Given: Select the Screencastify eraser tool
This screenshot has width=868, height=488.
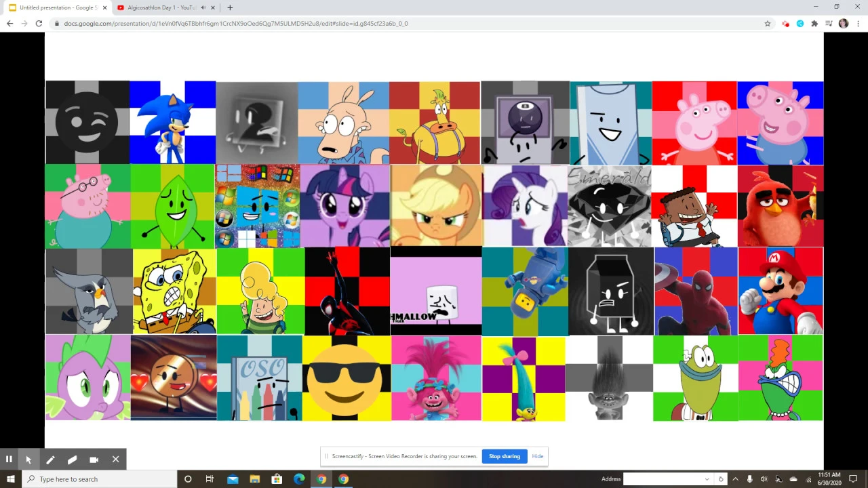Looking at the screenshot, I should (x=72, y=459).
